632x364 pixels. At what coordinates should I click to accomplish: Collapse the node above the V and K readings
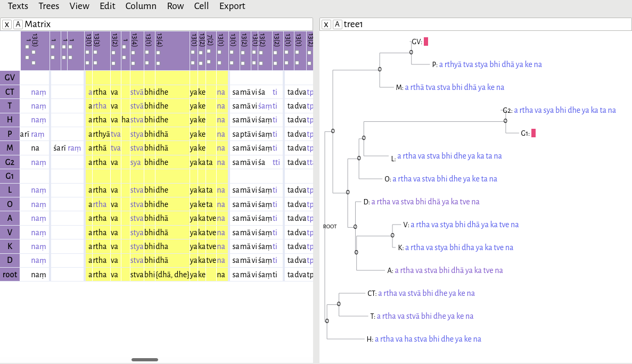(x=392, y=235)
